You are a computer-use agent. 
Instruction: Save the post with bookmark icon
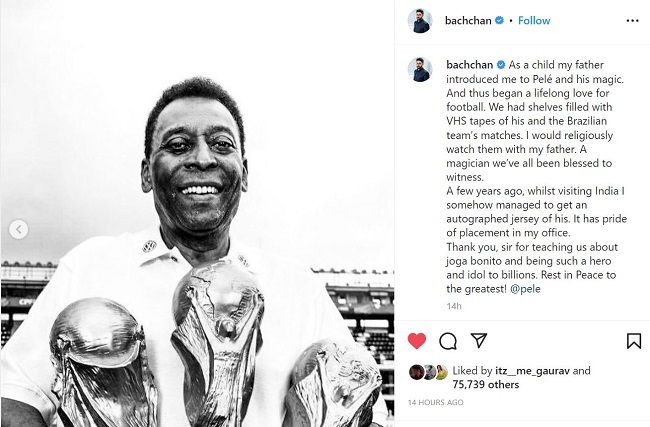(633, 340)
